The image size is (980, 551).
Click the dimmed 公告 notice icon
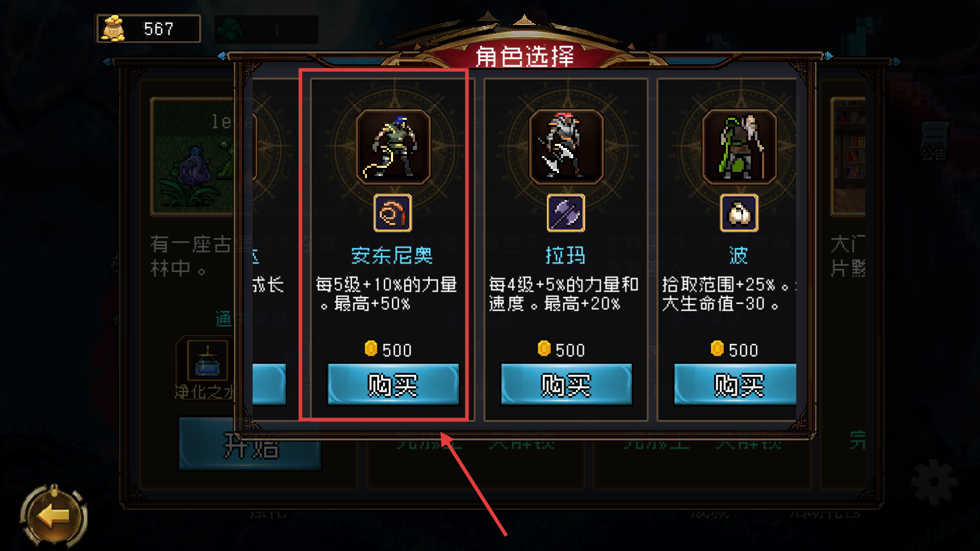coord(935,141)
